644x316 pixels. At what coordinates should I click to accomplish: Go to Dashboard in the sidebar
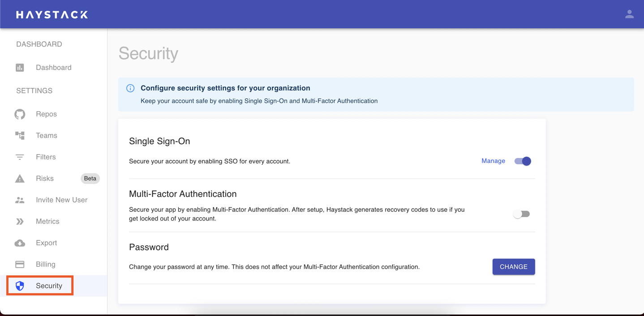[53, 68]
